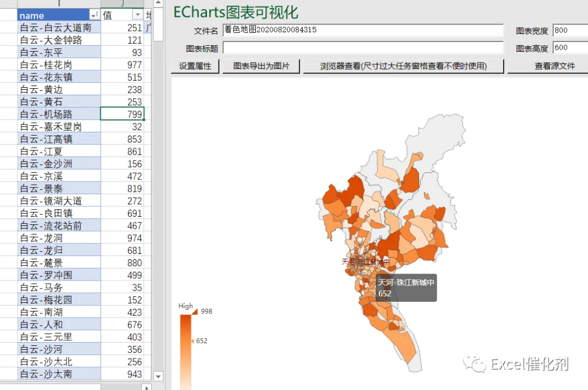Open chart via 浏览器查看 button

point(403,66)
